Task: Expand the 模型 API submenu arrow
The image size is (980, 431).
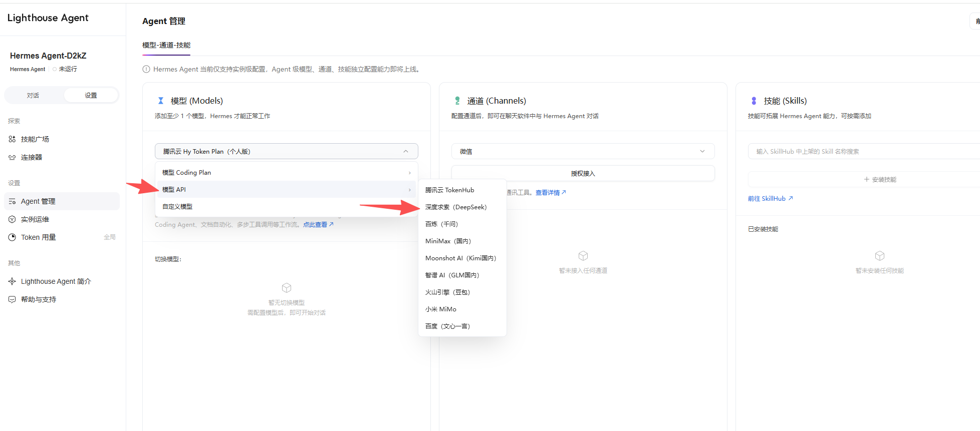Action: 409,190
